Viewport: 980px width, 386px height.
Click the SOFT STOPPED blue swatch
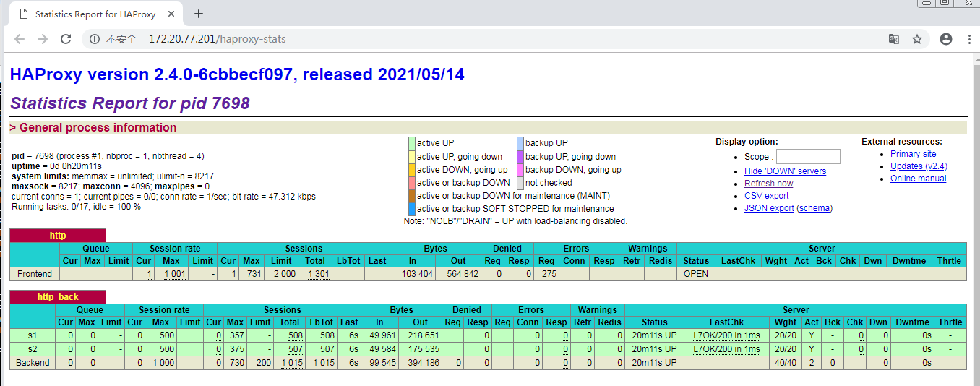(412, 209)
